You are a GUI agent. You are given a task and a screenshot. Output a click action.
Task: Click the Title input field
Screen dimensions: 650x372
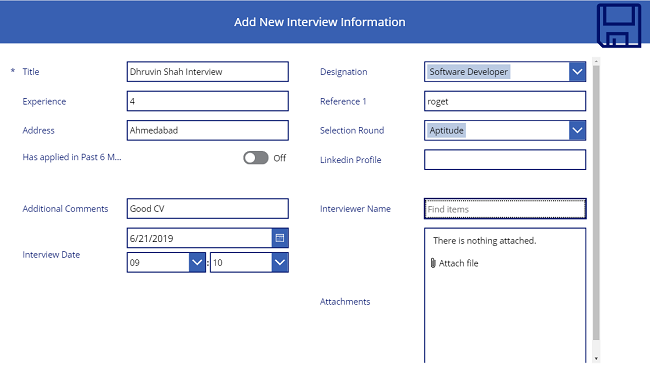(208, 72)
